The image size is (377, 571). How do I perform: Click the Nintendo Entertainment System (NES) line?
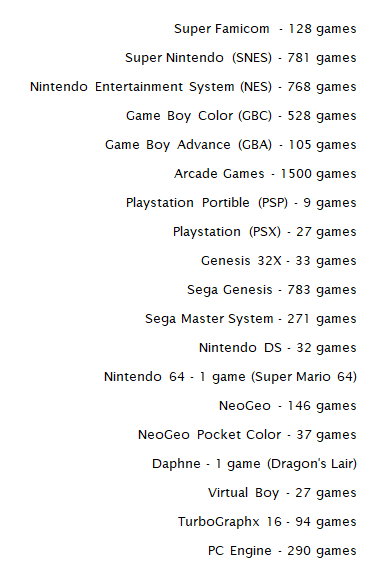193,87
